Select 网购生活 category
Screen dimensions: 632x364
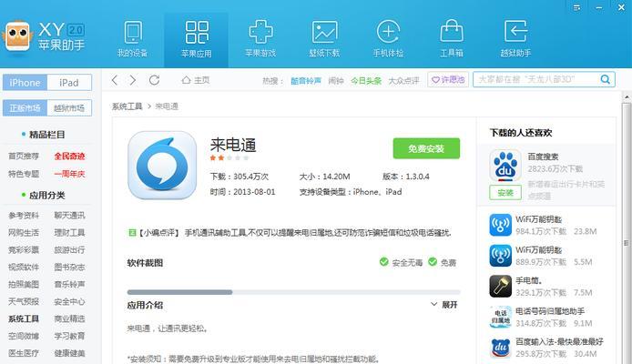point(24,233)
